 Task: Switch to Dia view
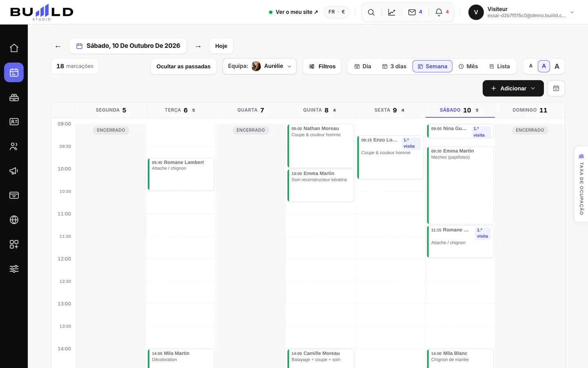pyautogui.click(x=363, y=66)
